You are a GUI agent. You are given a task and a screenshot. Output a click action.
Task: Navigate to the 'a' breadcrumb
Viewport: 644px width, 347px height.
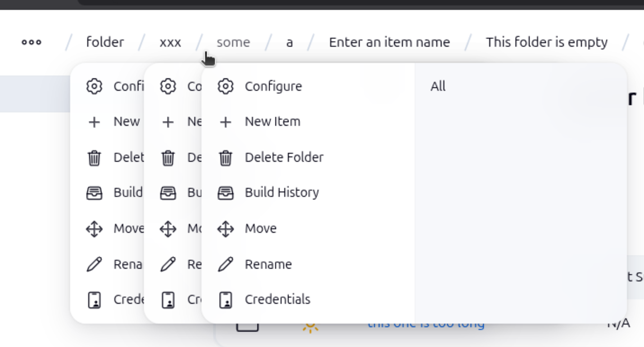(x=289, y=42)
